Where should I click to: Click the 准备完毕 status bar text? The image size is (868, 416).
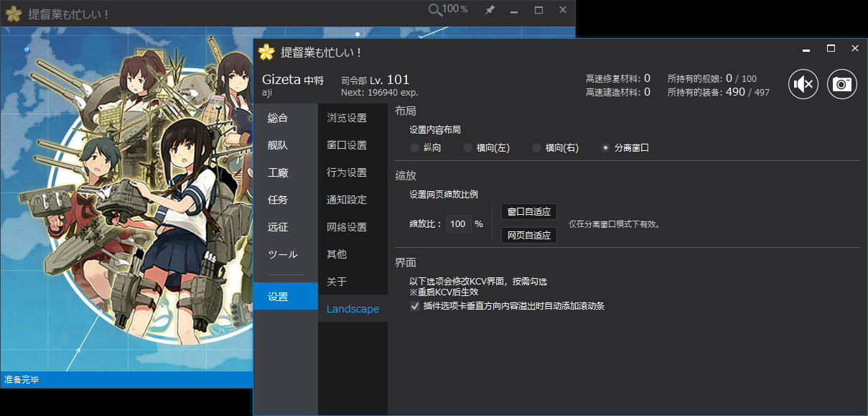tap(22, 379)
